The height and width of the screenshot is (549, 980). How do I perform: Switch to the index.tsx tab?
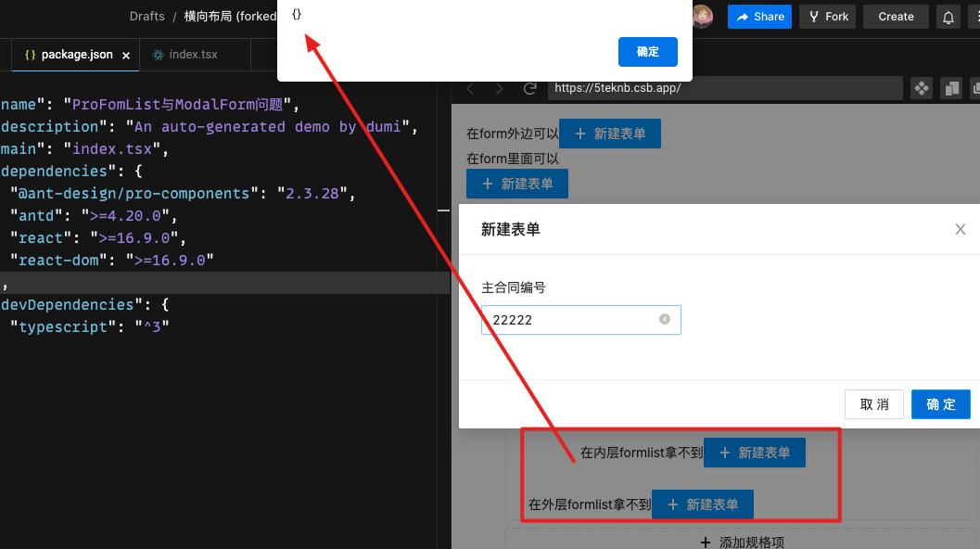tap(195, 54)
